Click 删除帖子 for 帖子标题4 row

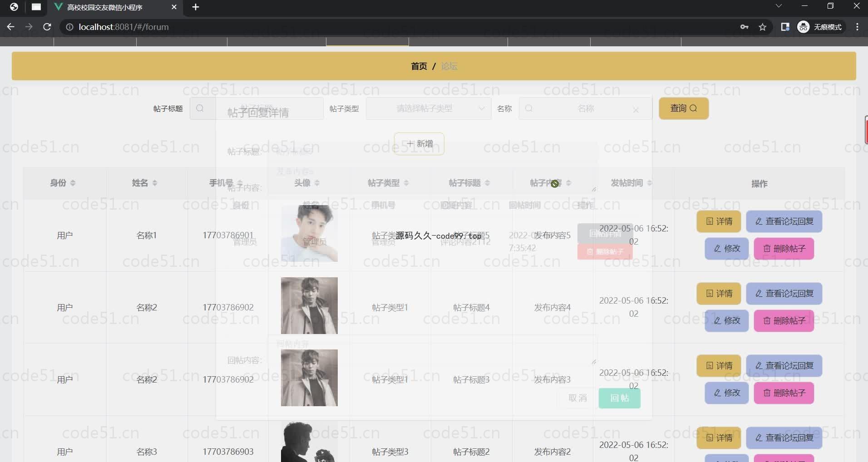point(784,321)
